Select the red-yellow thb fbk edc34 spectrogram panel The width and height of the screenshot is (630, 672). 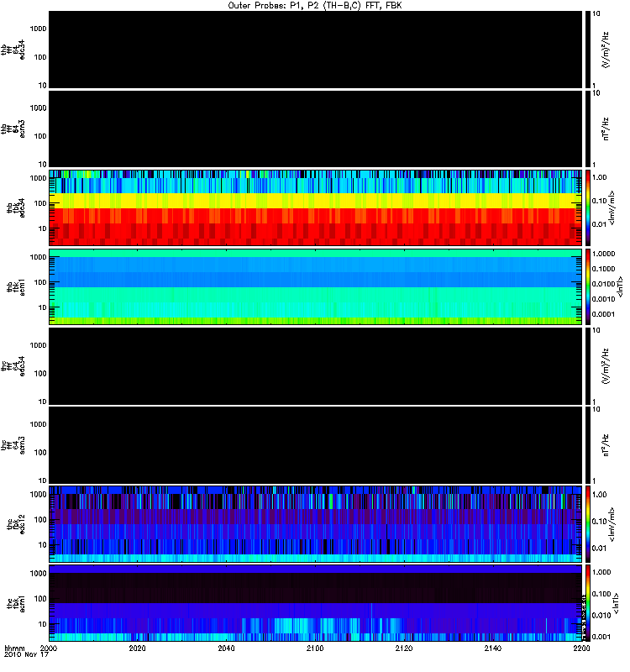click(316, 207)
